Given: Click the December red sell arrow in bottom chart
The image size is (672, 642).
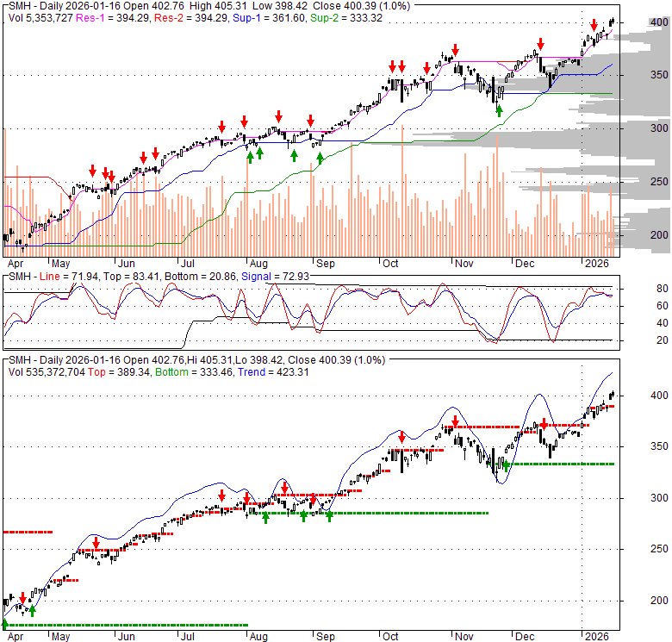Looking at the screenshot, I should [544, 424].
